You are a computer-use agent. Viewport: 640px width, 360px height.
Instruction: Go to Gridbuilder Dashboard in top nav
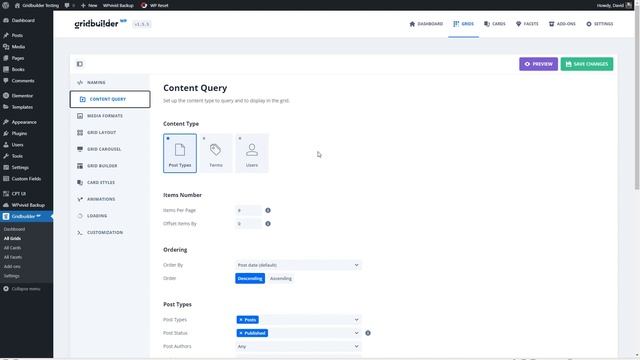click(x=426, y=24)
